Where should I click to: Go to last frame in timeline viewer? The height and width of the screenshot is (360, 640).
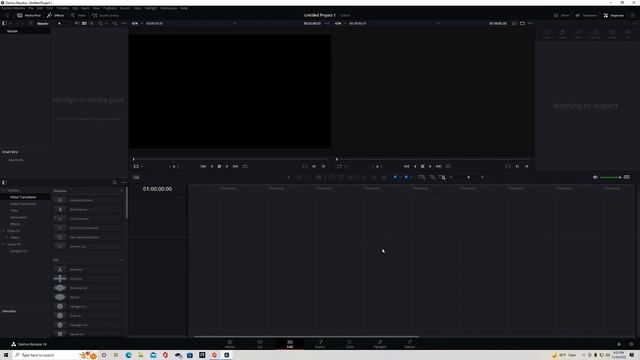pos(438,166)
